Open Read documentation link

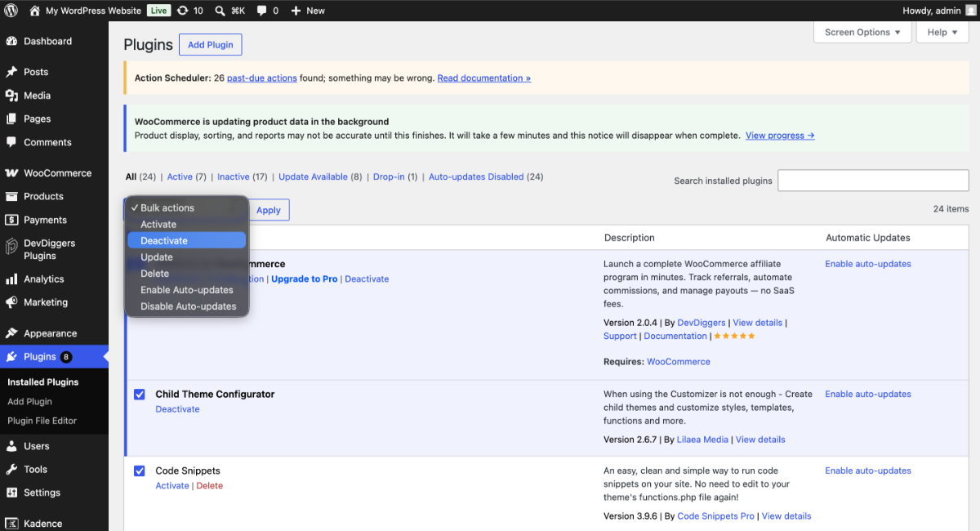point(484,78)
